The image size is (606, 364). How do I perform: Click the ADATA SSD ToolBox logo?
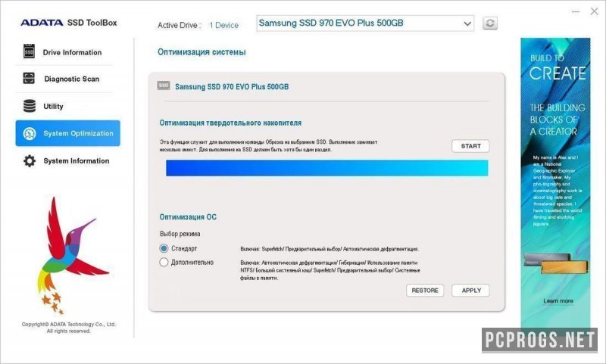pyautogui.click(x=69, y=23)
